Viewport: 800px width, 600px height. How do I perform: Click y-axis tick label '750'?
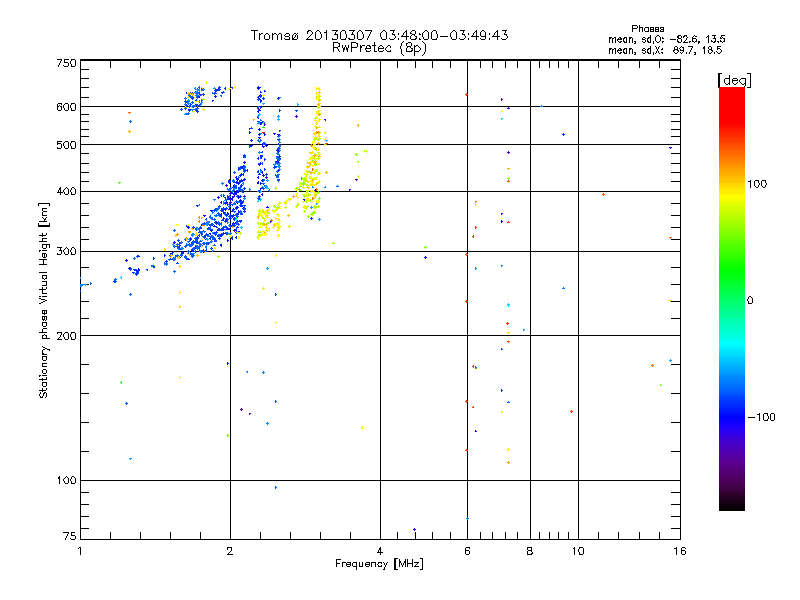coord(67,63)
